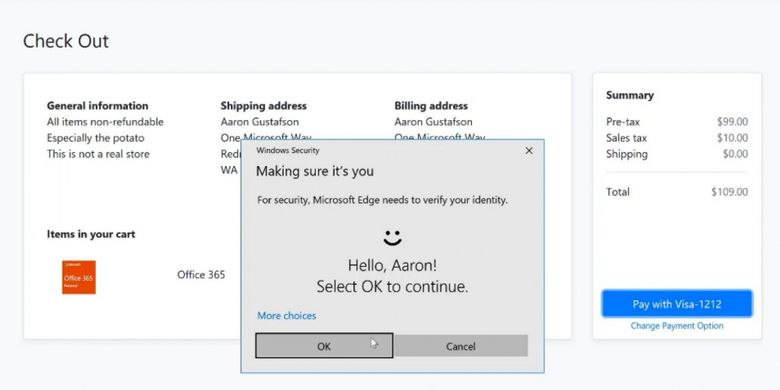Select the Sales tax $10.00 amount
Screen dimensions: 780x390
pos(732,138)
